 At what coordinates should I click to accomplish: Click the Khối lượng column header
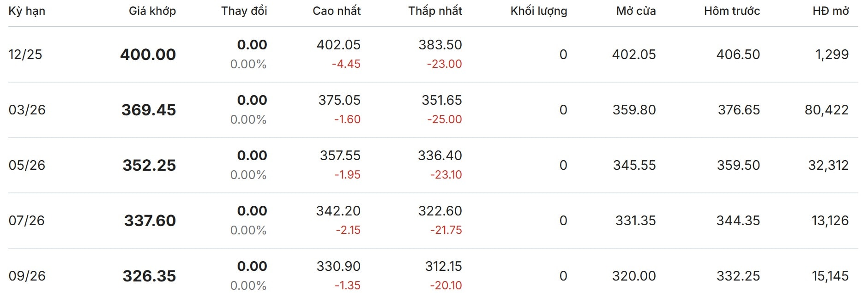coord(538,11)
